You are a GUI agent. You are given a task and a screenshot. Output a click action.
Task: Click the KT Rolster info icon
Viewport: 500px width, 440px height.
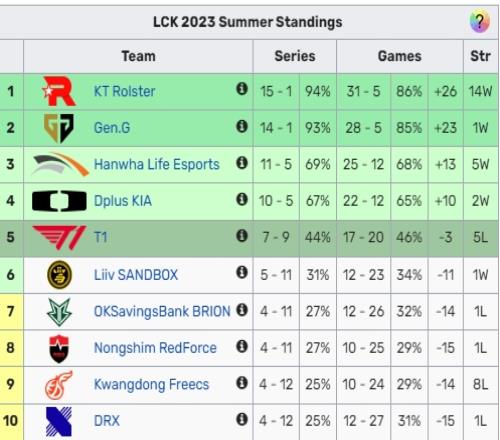click(x=242, y=89)
